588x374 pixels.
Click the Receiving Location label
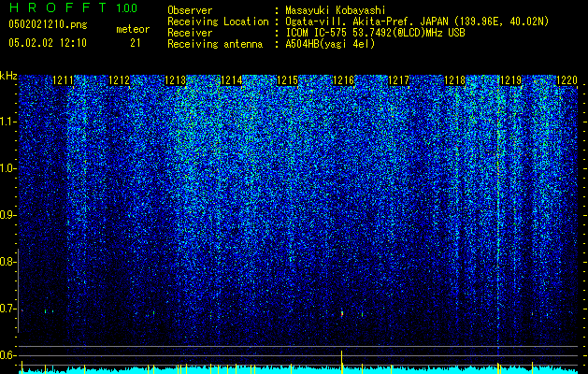[218, 22]
